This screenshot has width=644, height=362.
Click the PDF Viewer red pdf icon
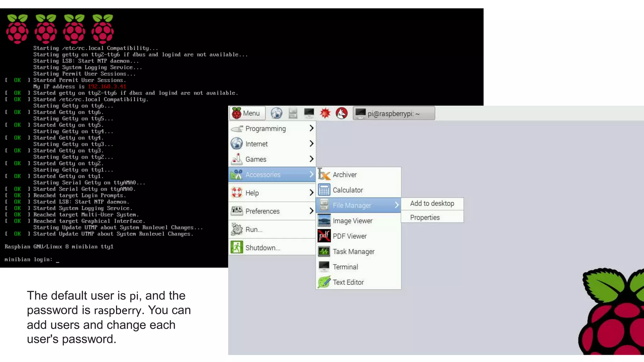[x=324, y=236]
